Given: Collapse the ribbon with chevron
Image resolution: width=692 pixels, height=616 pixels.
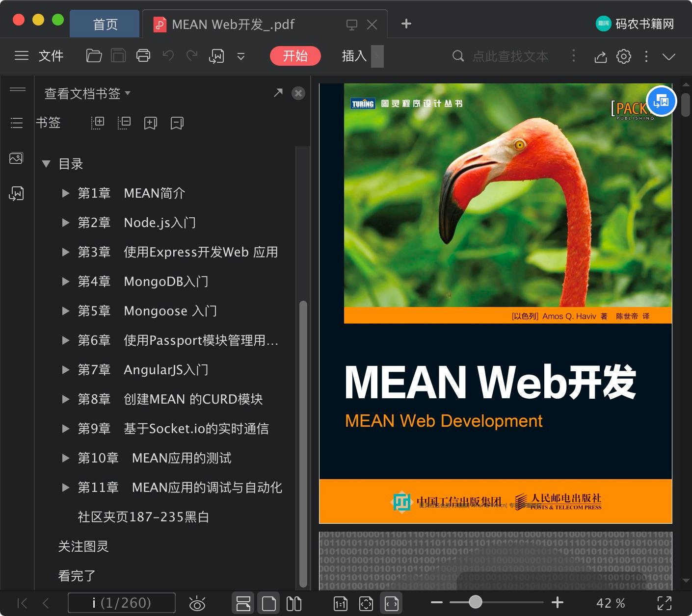Looking at the screenshot, I should click(x=669, y=57).
